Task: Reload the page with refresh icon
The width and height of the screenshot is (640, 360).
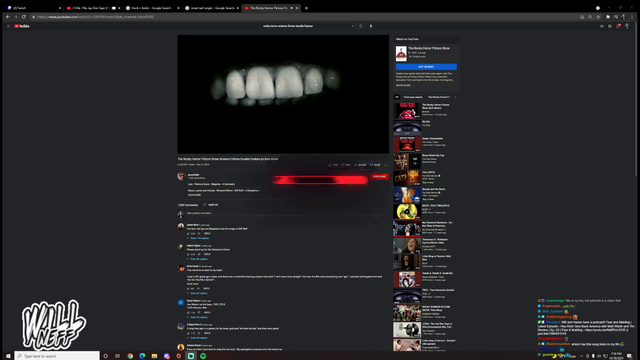Action: tap(24, 17)
